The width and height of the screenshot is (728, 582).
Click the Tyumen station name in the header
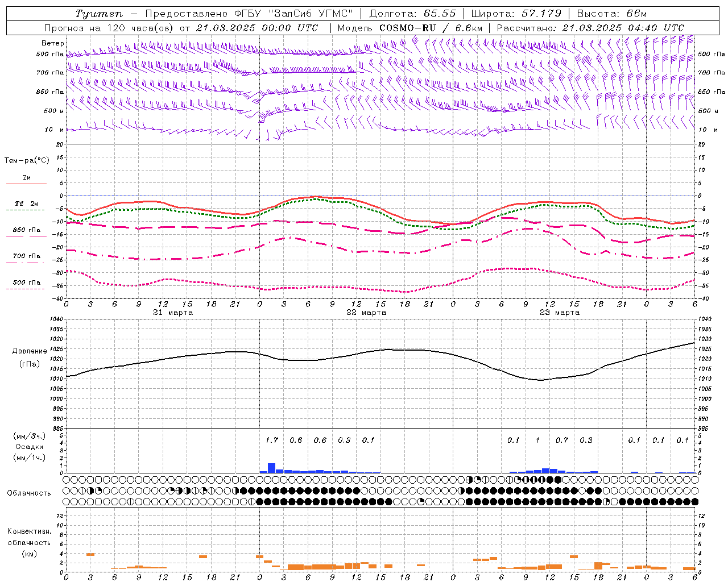pos(98,14)
